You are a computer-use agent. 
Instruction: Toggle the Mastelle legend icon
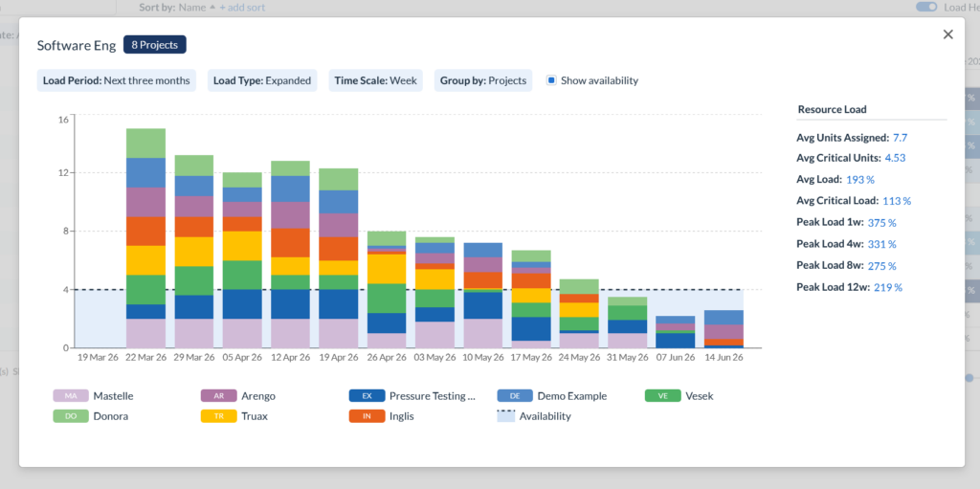point(70,396)
